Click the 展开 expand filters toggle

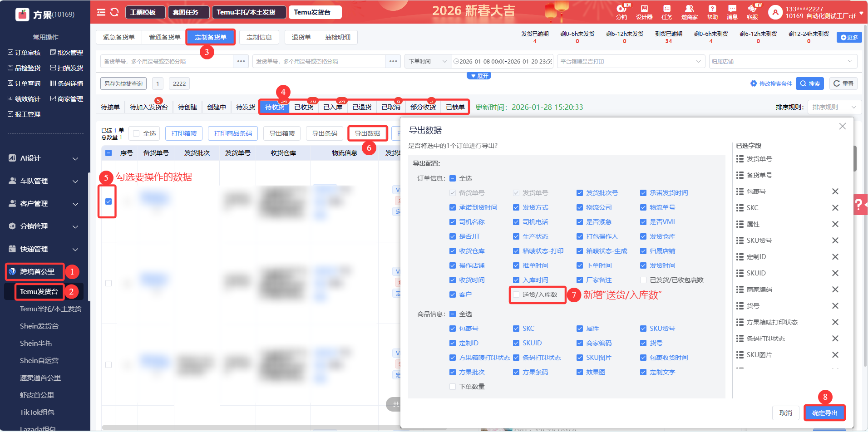click(479, 76)
